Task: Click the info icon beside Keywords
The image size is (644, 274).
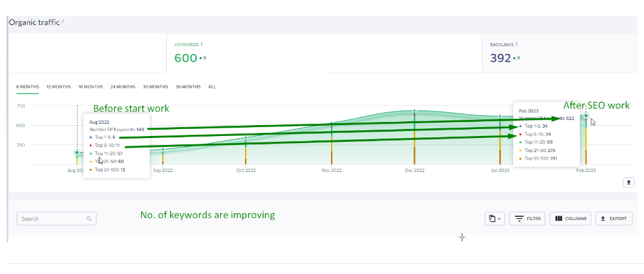Action: (202, 44)
